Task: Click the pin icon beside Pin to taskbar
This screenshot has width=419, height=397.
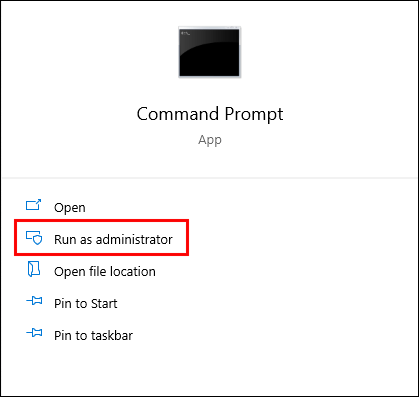Action: (x=34, y=333)
